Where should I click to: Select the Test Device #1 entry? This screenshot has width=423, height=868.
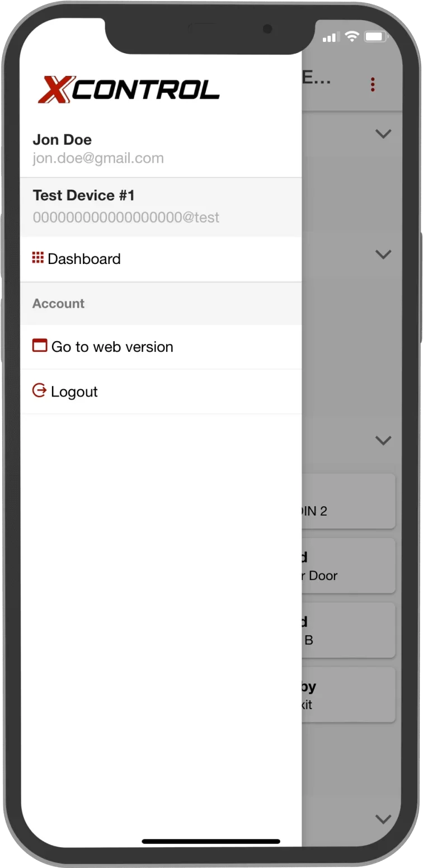161,207
